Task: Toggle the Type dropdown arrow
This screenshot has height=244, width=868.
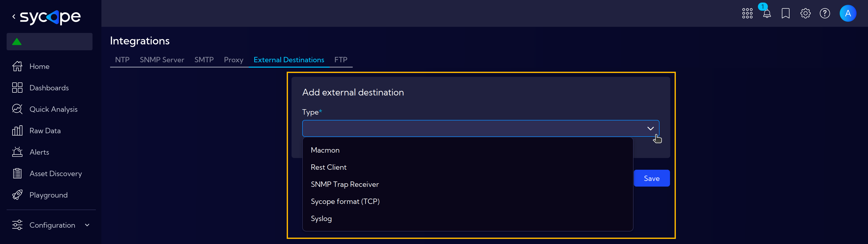Action: (x=650, y=129)
